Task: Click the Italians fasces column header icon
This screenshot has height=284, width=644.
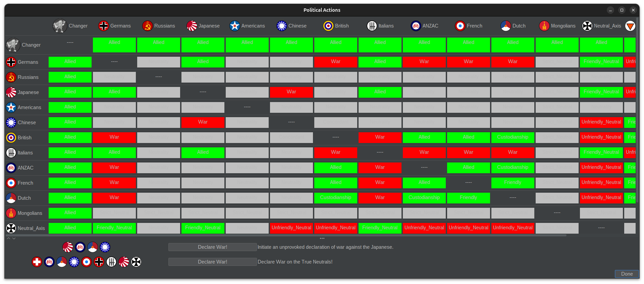Action: [372, 26]
